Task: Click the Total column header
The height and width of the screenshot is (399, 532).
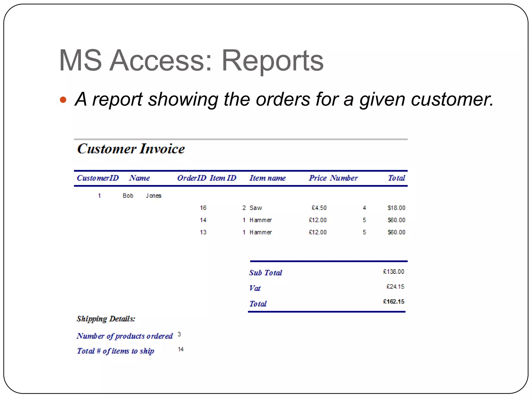Action: click(396, 178)
